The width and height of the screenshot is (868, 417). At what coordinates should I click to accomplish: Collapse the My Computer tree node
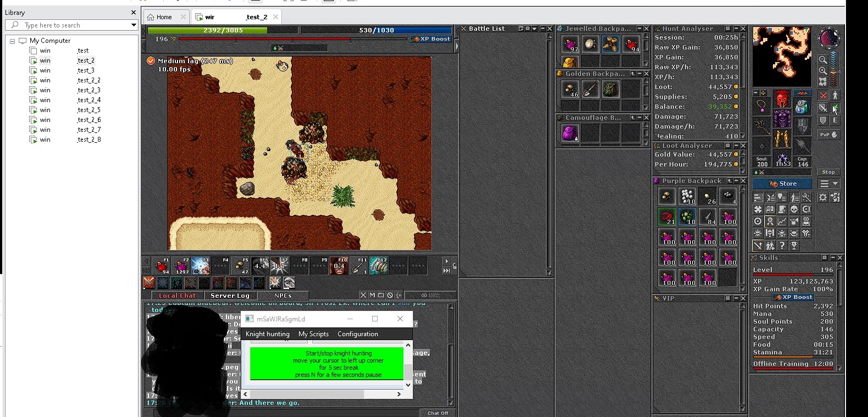pyautogui.click(x=12, y=41)
